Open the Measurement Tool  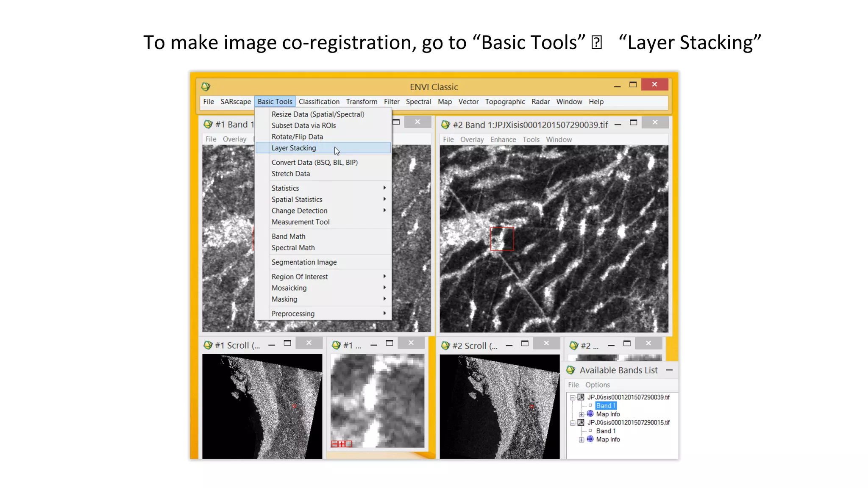click(x=323, y=222)
